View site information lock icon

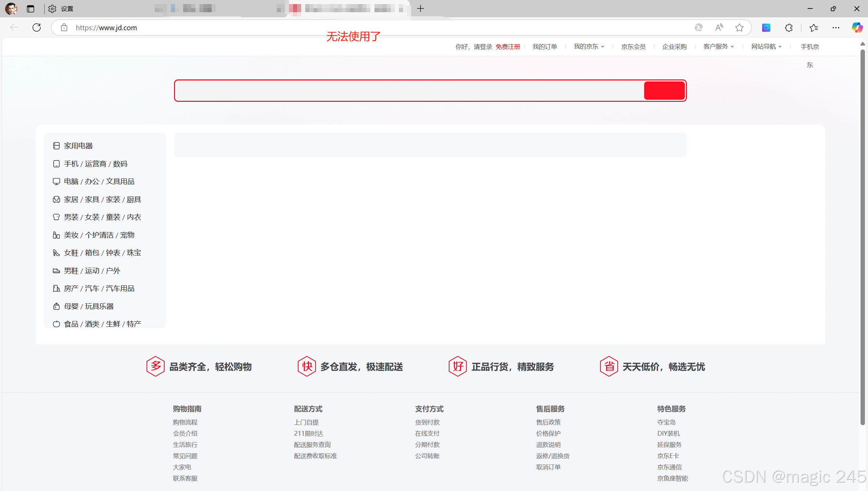pyautogui.click(x=64, y=27)
